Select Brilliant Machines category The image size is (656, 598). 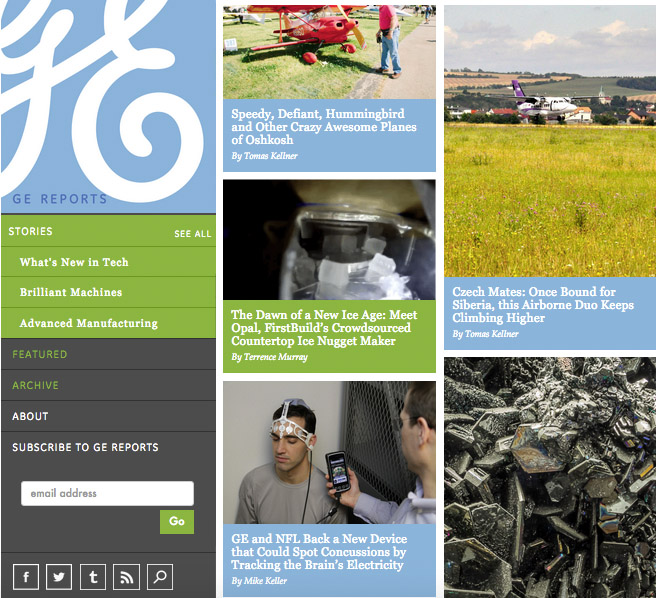108,292
